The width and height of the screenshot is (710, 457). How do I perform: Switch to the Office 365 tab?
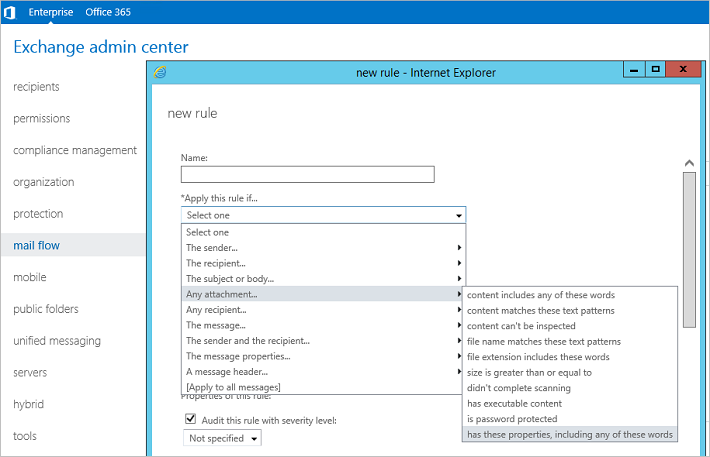coord(108,12)
